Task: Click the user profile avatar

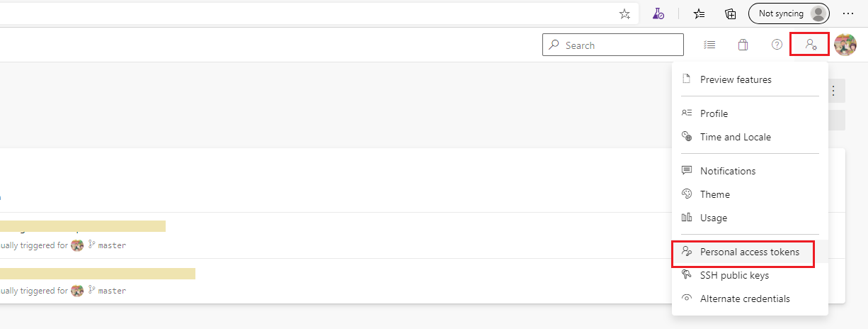Action: (845, 45)
